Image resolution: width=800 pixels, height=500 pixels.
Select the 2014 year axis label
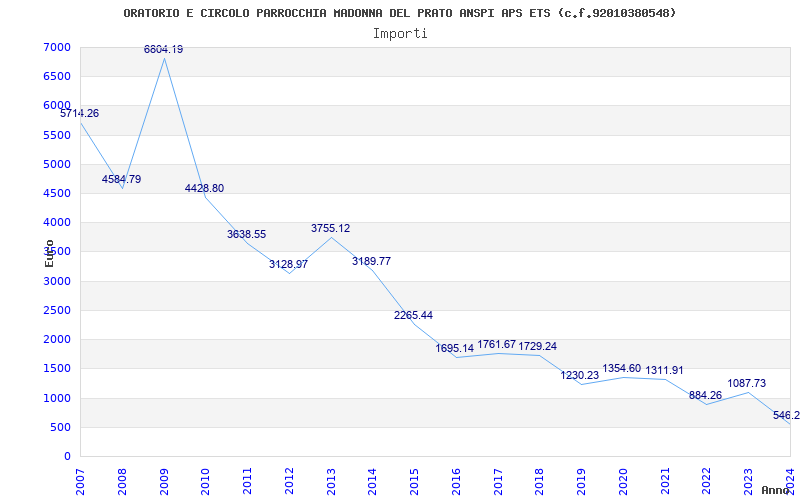coord(372,482)
